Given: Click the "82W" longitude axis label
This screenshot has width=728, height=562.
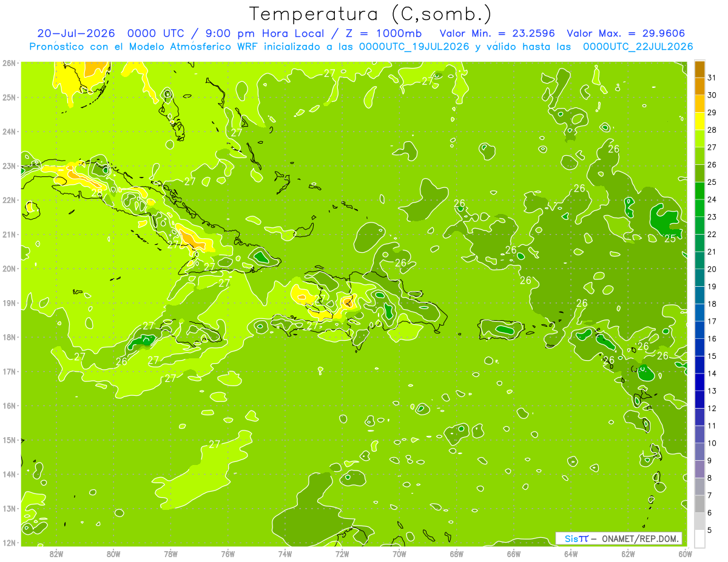Looking at the screenshot, I should pos(56,554).
